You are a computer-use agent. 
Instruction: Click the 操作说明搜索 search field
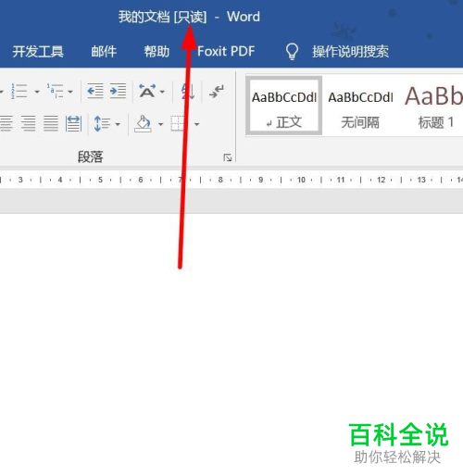350,52
